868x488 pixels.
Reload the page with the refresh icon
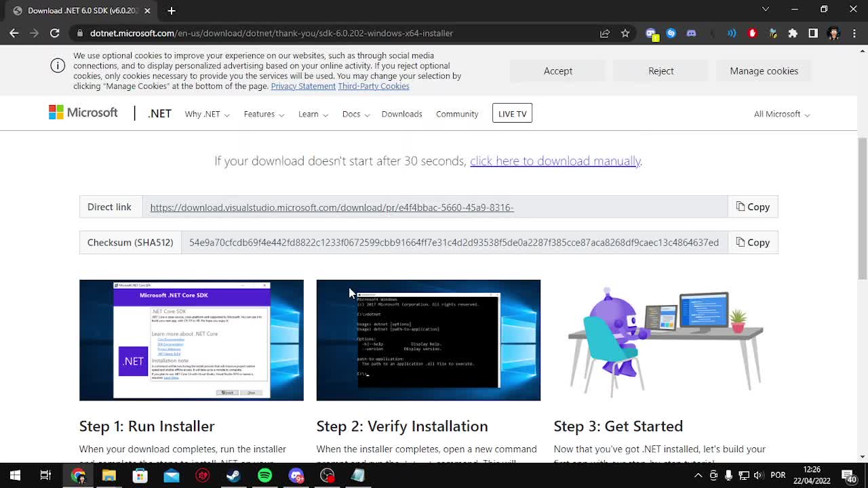coord(55,33)
